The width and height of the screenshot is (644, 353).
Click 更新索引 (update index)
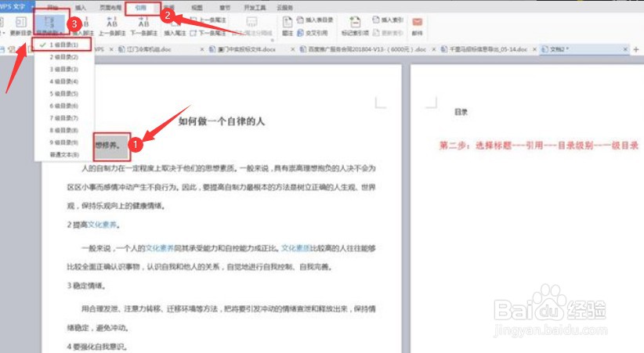pos(388,33)
